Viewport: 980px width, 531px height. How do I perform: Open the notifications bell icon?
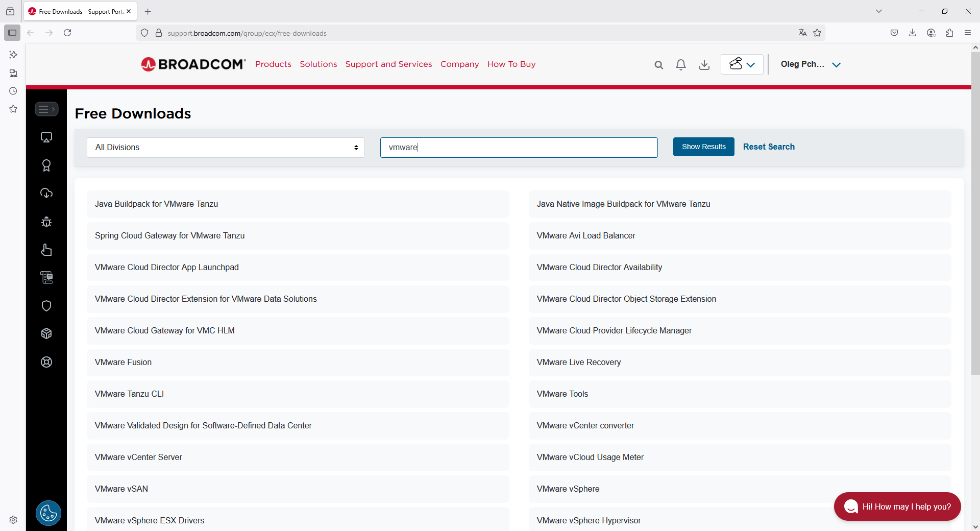[x=681, y=65]
